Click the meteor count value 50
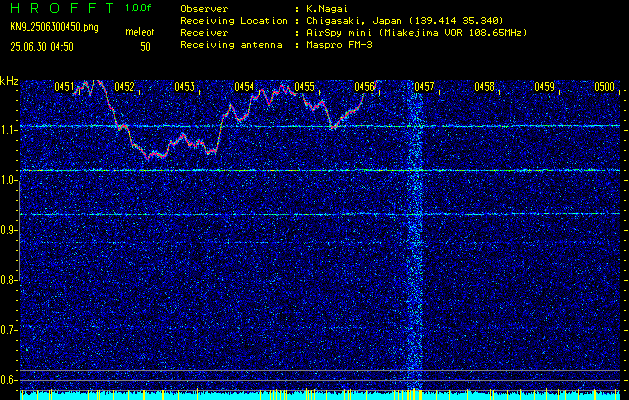The image size is (629, 400). tap(145, 47)
